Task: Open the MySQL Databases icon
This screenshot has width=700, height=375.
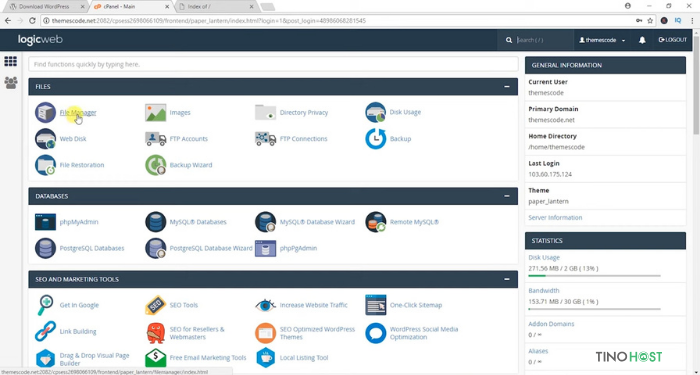Action: coord(155,222)
